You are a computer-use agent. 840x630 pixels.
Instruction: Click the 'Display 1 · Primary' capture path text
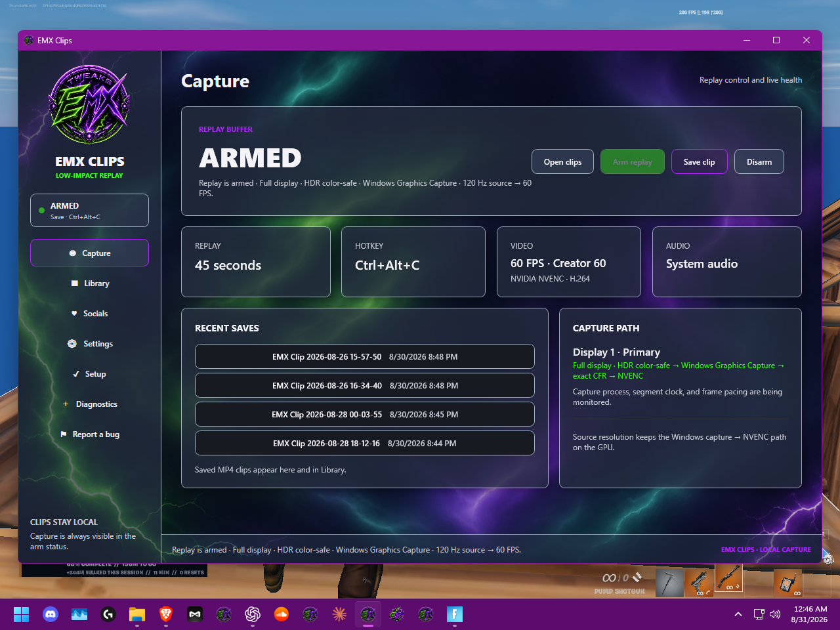pyautogui.click(x=616, y=352)
